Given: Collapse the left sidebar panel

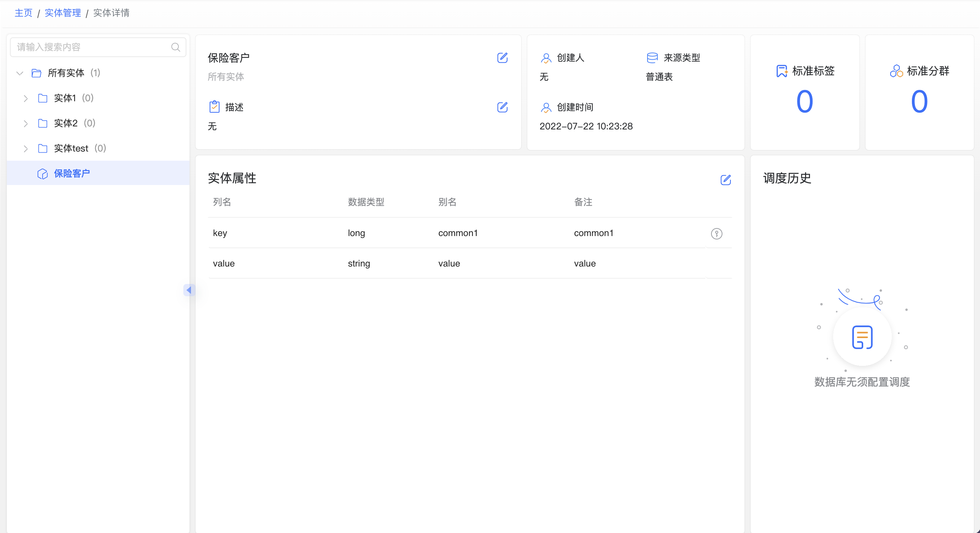Looking at the screenshot, I should [189, 290].
